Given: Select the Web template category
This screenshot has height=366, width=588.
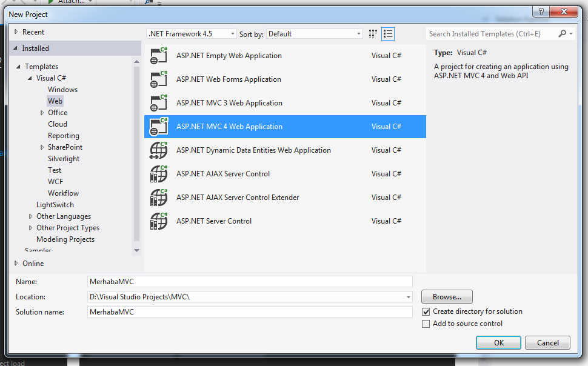Looking at the screenshot, I should [x=55, y=101].
